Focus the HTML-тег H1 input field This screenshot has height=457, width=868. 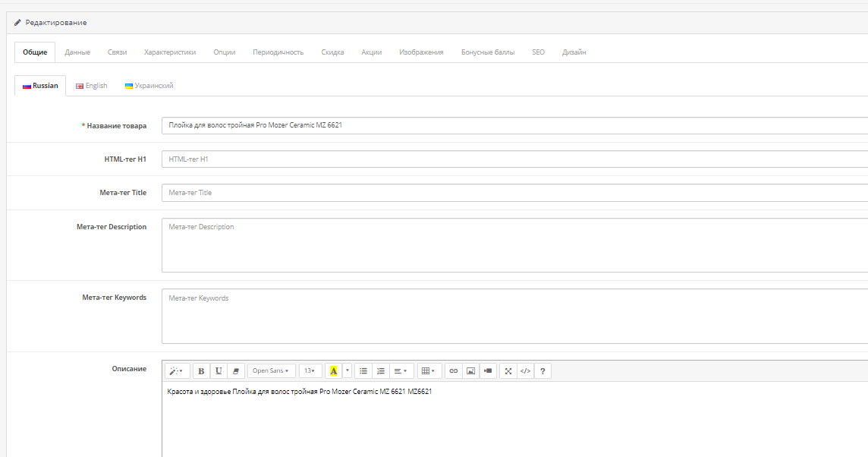click(515, 159)
